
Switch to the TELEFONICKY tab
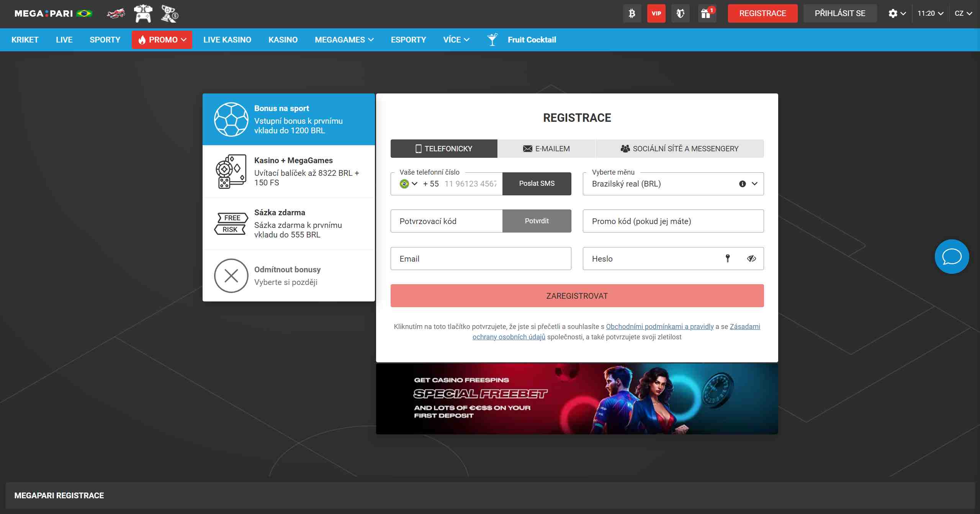tap(444, 149)
